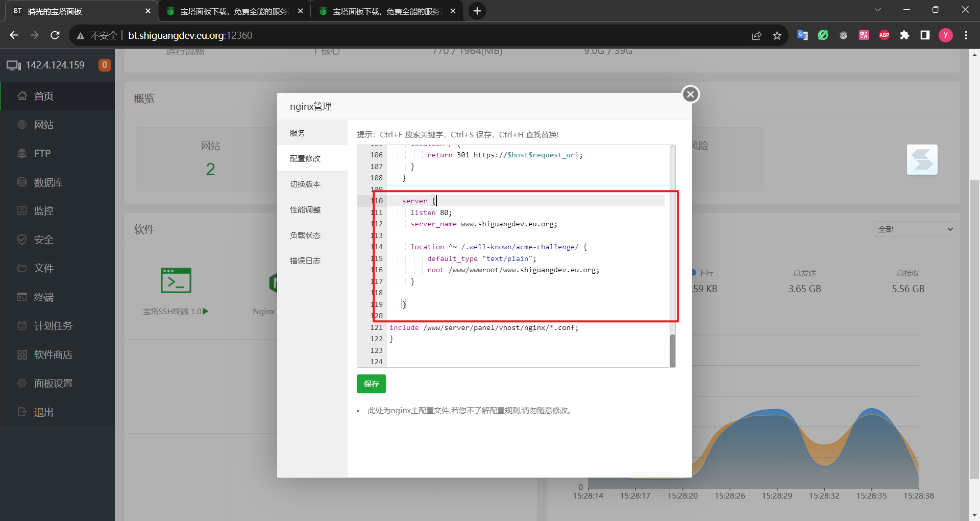Open the Extensions puzzle icon
The height and width of the screenshot is (521, 980).
(904, 35)
